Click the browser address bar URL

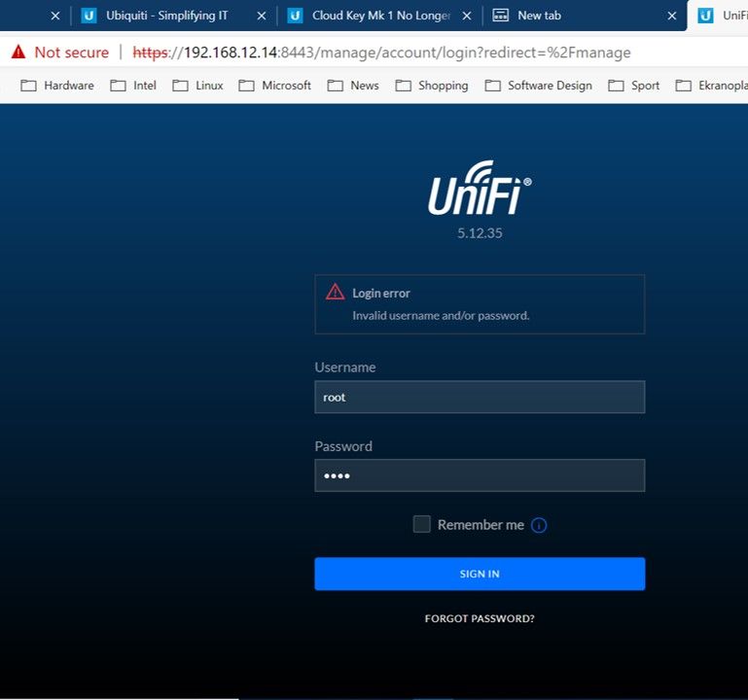click(389, 52)
